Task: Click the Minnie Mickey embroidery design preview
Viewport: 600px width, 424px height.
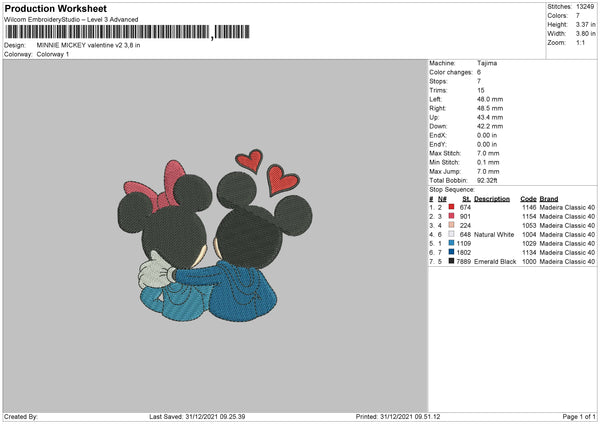Action: pos(215,235)
